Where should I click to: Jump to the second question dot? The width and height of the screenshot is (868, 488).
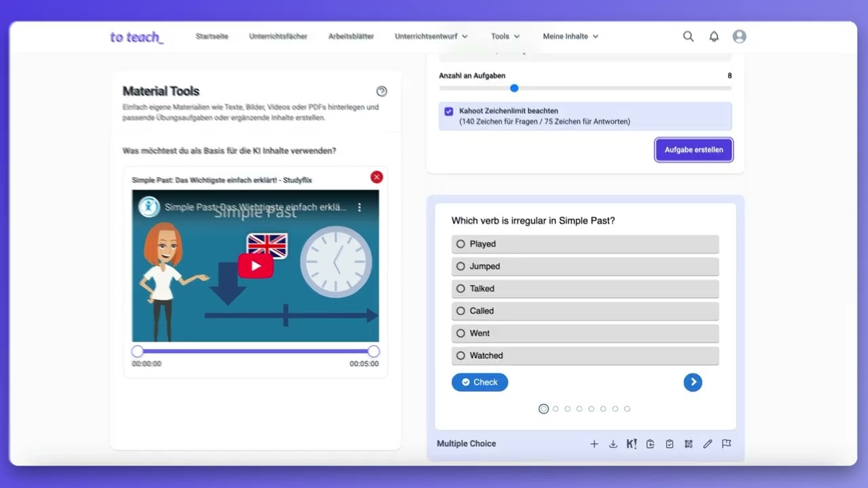[x=555, y=409]
